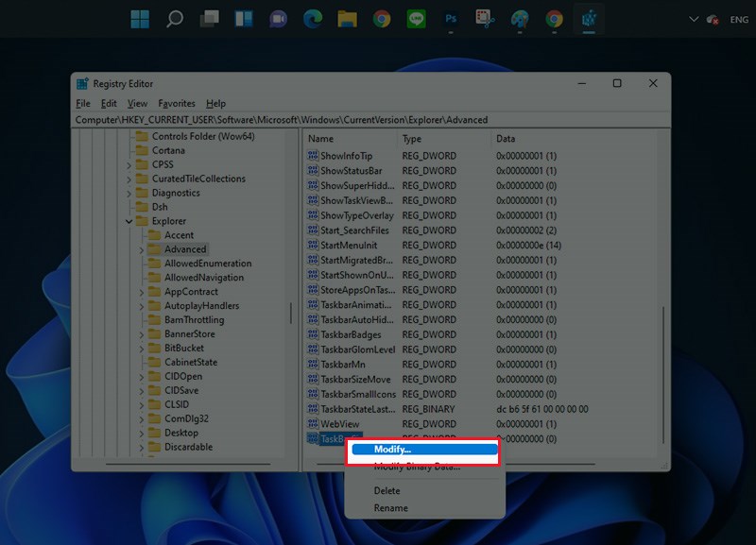Viewport: 756px width, 545px height.
Task: Expand the CPSS registry key
Action: click(129, 164)
